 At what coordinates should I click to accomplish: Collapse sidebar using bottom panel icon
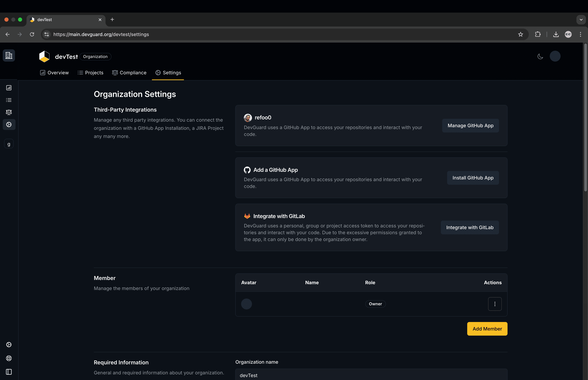(9, 372)
